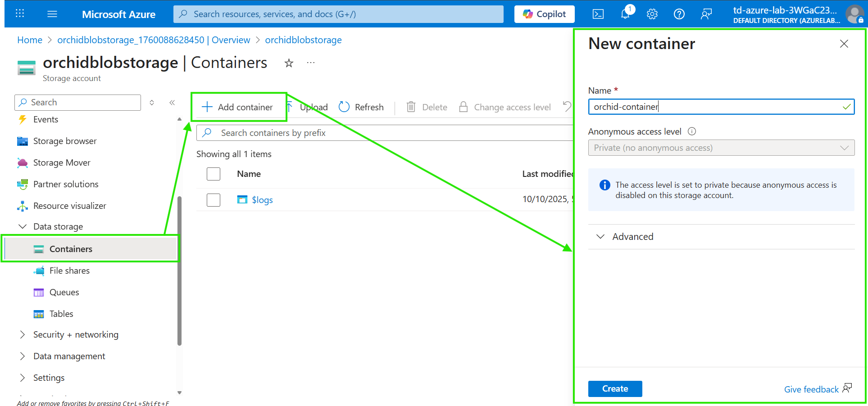Open Storage browser from the sidebar

coord(65,141)
